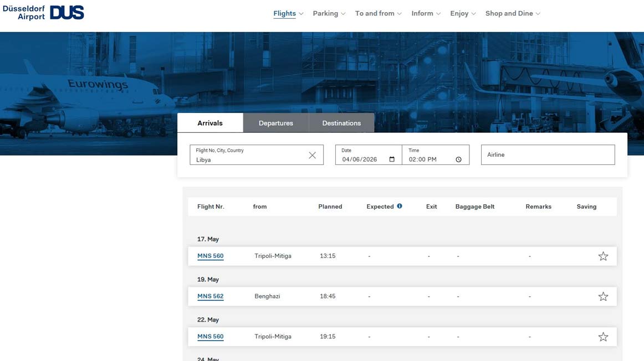Switch to the Departures tab
The image size is (644, 361).
[x=276, y=123]
